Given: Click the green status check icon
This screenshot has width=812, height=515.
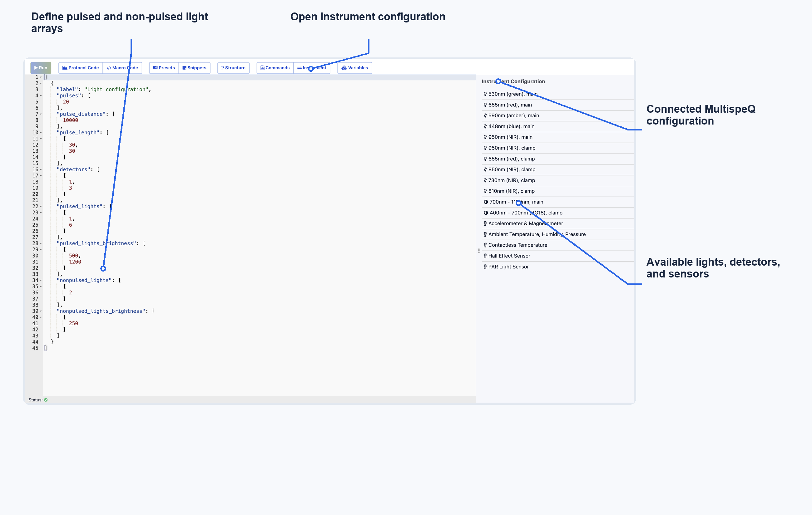Looking at the screenshot, I should coord(46,400).
